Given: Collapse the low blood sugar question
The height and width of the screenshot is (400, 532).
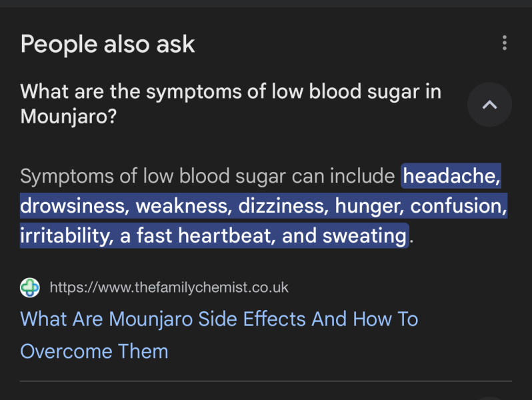Looking at the screenshot, I should click(x=489, y=104).
